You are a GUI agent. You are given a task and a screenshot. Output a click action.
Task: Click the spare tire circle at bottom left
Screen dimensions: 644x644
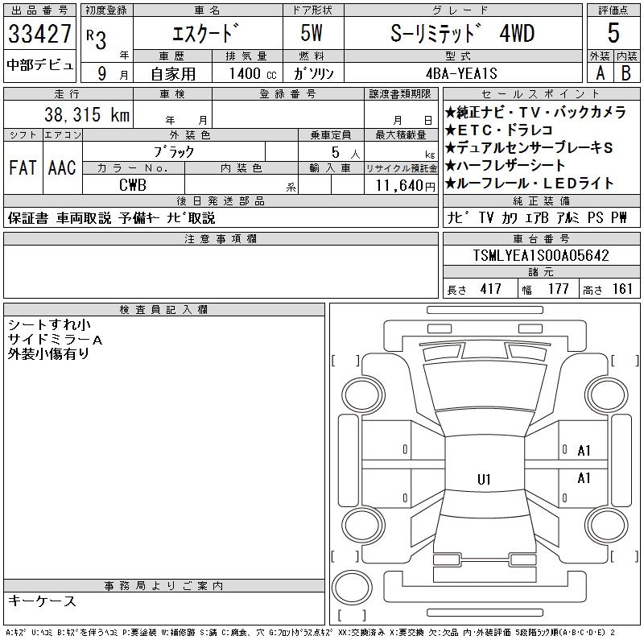(352, 588)
